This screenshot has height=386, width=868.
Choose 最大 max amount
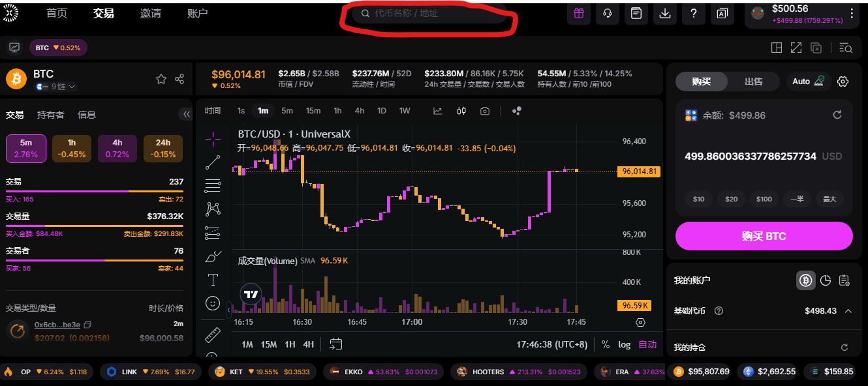(x=829, y=199)
